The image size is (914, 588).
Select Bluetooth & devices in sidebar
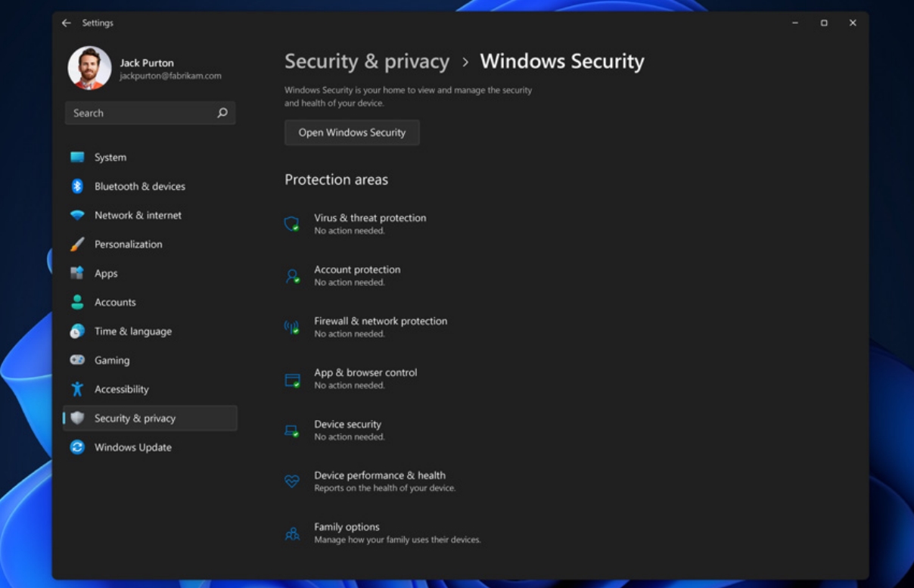point(139,186)
